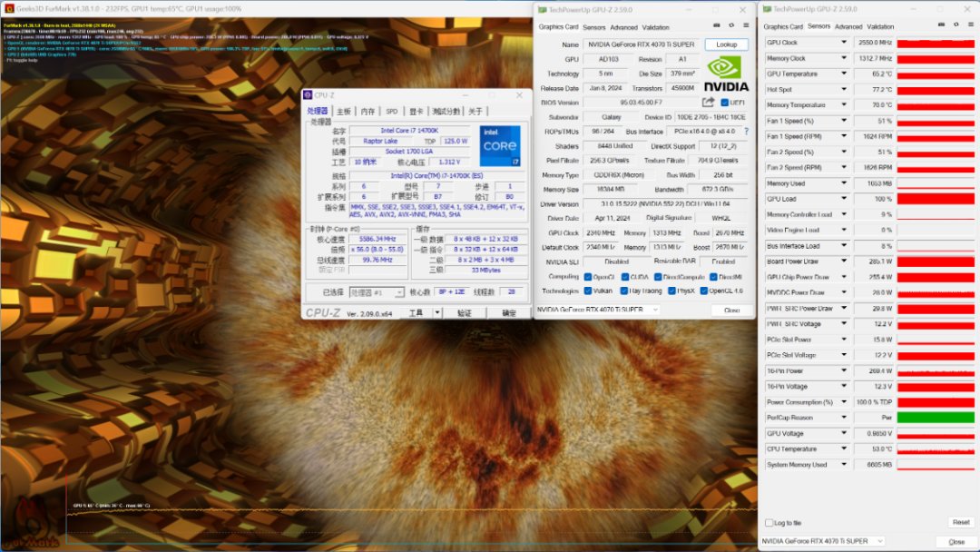Image resolution: width=980 pixels, height=552 pixels.
Task: Open the Validation tab in the GPU-Z Sensors window
Action: pyautogui.click(x=880, y=27)
